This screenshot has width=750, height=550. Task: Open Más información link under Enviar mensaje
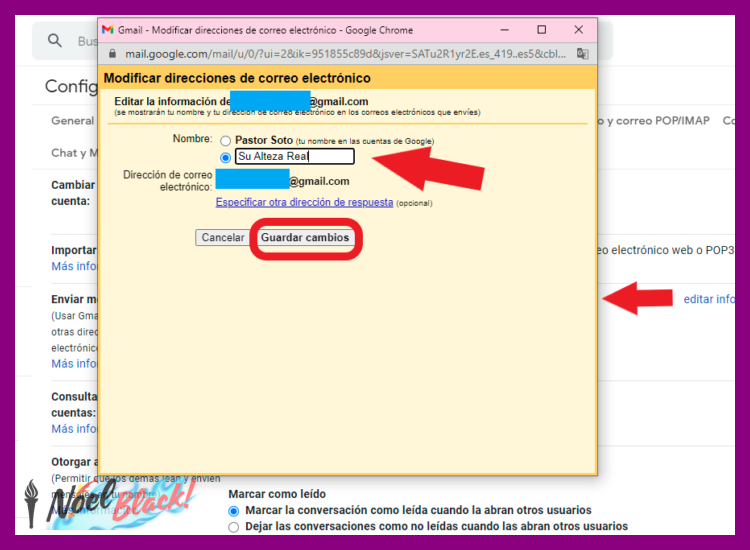(x=74, y=364)
